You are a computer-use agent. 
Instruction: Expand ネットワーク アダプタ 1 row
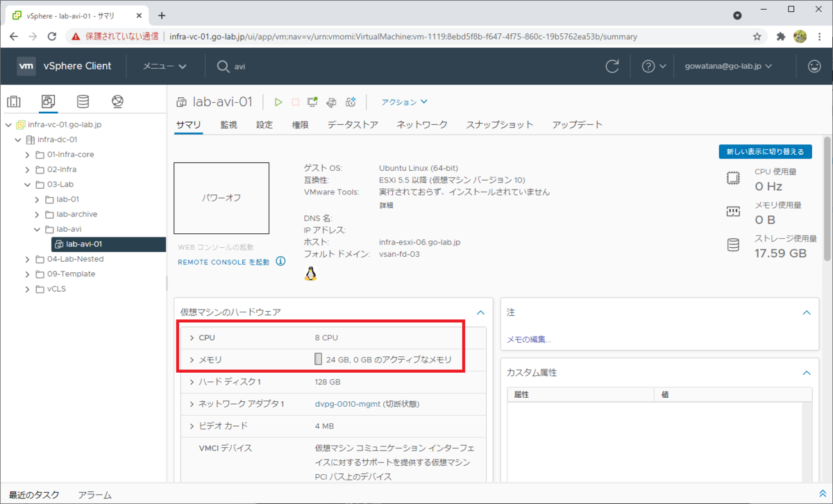[192, 404]
